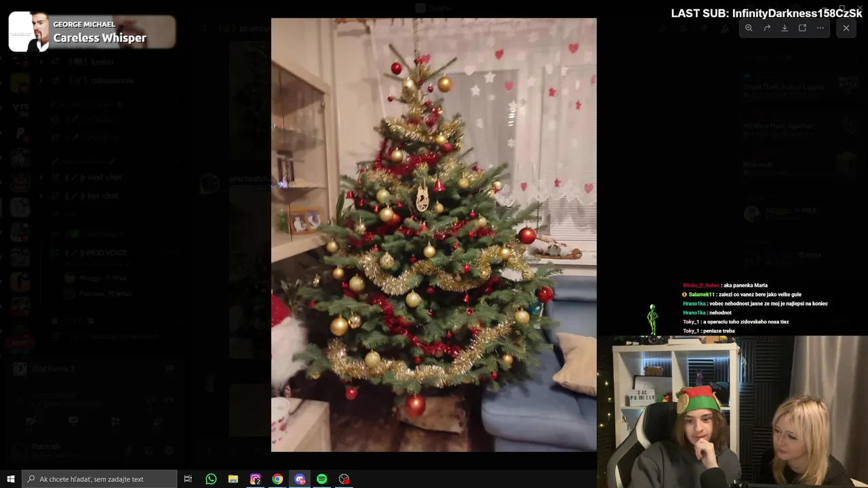
Task: Forward the image using the arrow icon
Action: [767, 28]
